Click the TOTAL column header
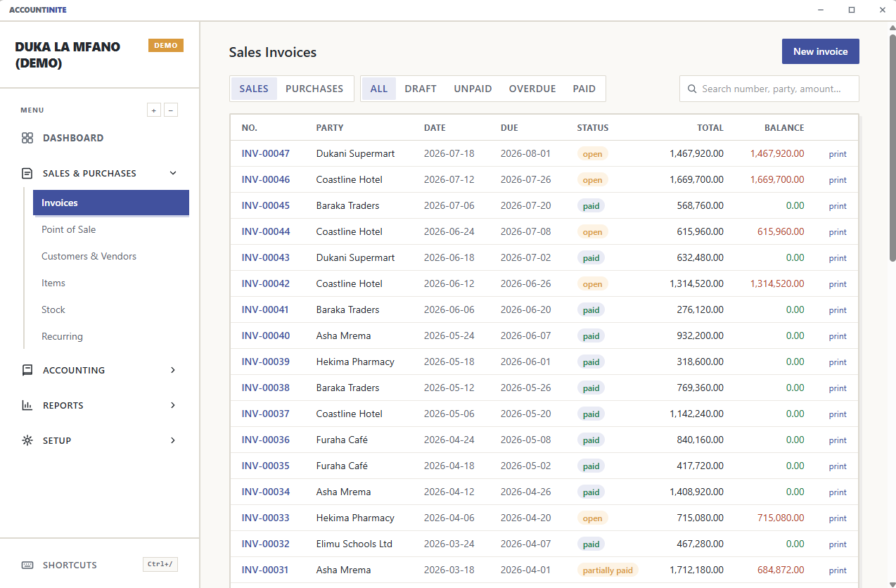896x588 pixels. (710, 128)
